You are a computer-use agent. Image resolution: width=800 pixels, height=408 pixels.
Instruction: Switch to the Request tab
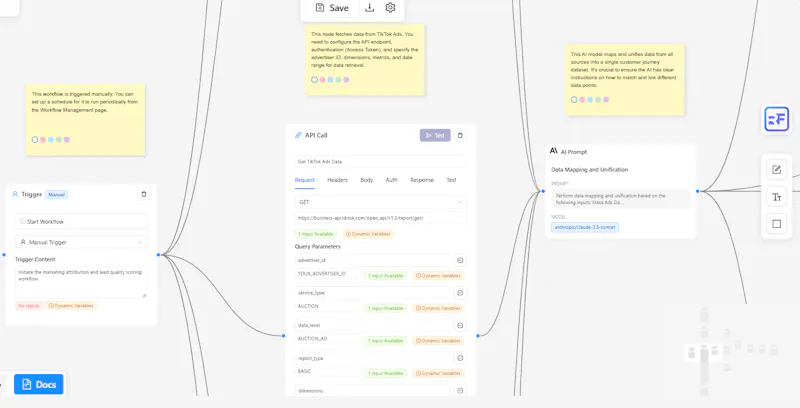(305, 180)
